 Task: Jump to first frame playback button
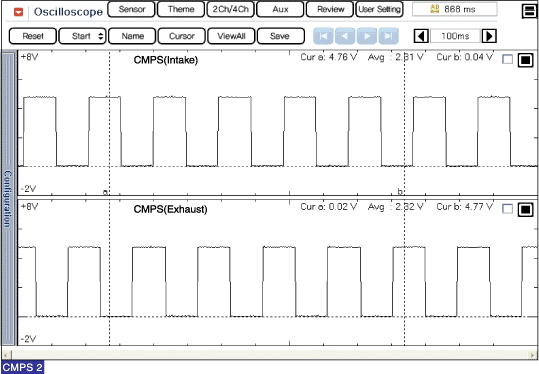(x=323, y=36)
